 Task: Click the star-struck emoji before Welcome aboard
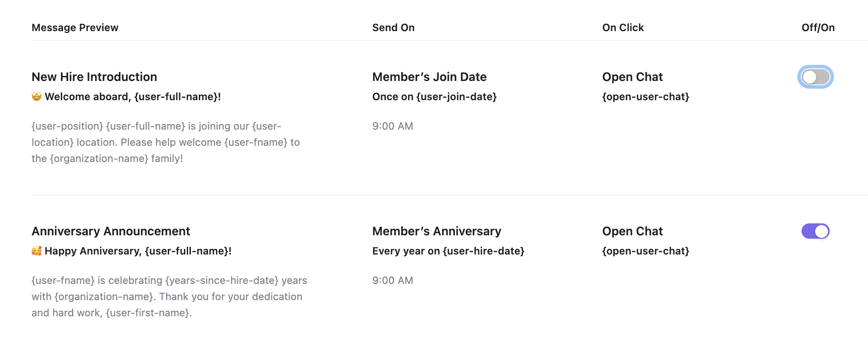pos(37,97)
